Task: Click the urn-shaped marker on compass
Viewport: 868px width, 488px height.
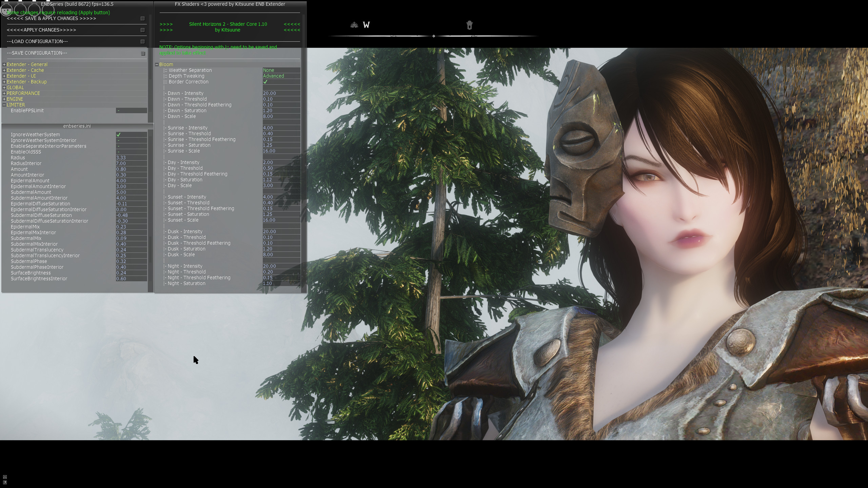Action: coord(469,25)
